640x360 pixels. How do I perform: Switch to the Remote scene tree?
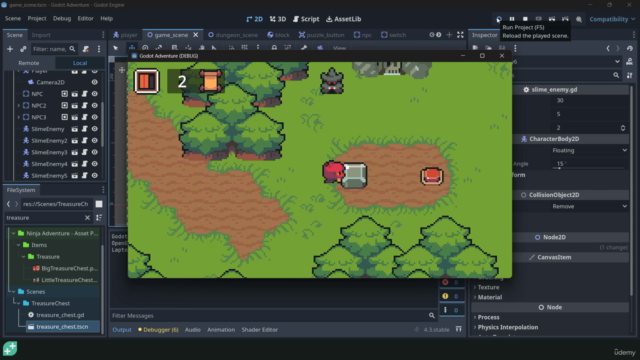[x=29, y=63]
